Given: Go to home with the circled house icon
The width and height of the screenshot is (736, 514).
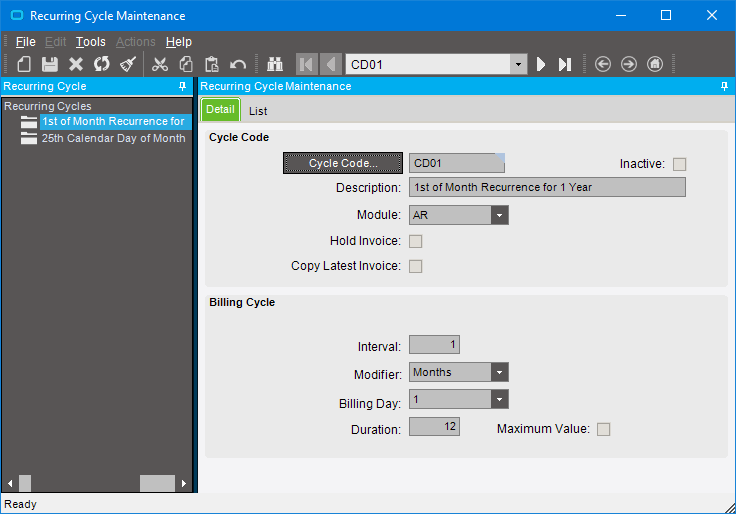Looking at the screenshot, I should coord(655,64).
